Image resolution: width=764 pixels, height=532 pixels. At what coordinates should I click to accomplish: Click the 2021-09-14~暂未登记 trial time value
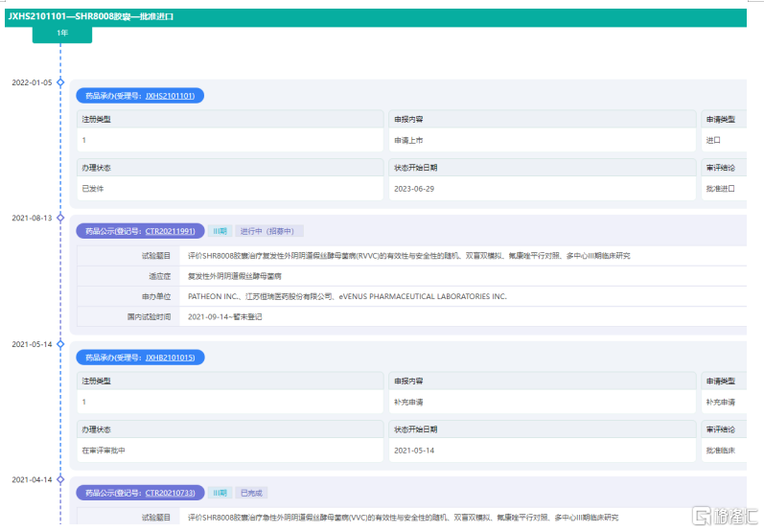coord(224,316)
